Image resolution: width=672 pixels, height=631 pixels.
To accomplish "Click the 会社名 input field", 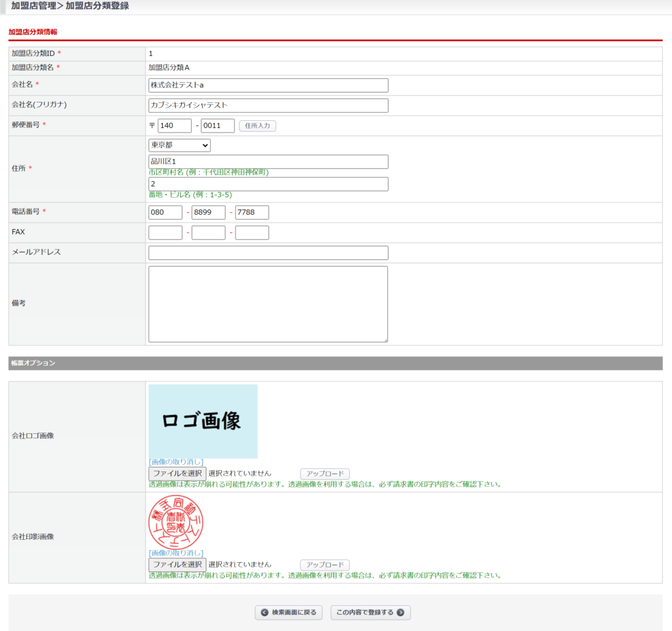I will (268, 85).
